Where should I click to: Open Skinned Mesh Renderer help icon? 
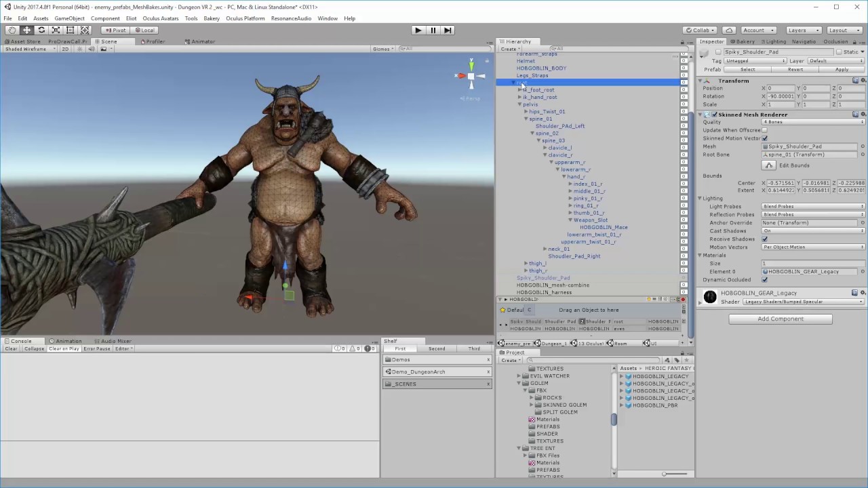(856, 115)
